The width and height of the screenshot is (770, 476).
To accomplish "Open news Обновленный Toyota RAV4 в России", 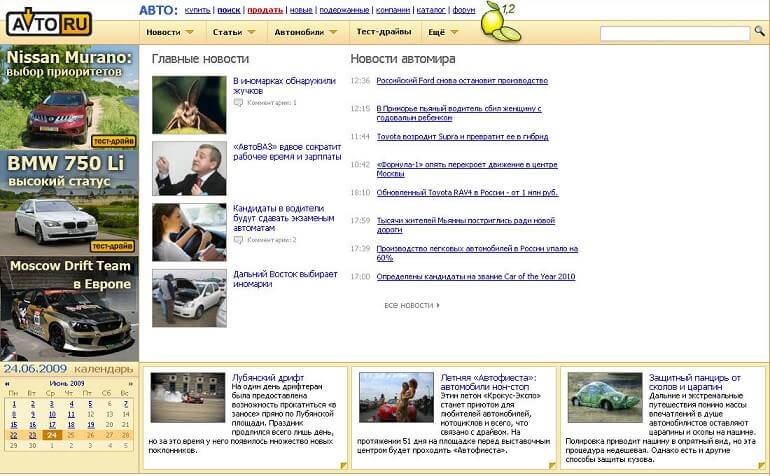I will pos(467,193).
